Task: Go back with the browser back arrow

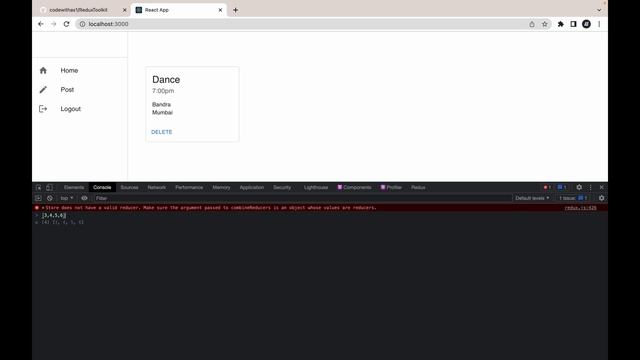Action: coord(41,24)
